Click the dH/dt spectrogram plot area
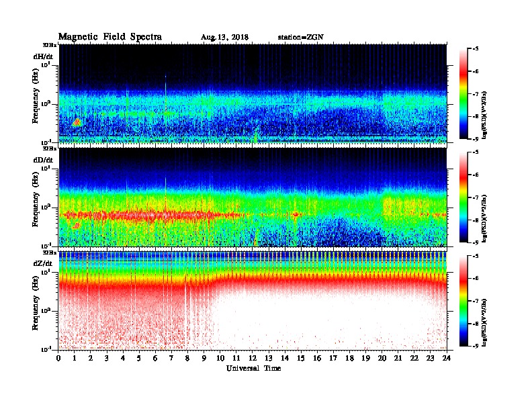This screenshot has width=532, height=411. [x=253, y=93]
